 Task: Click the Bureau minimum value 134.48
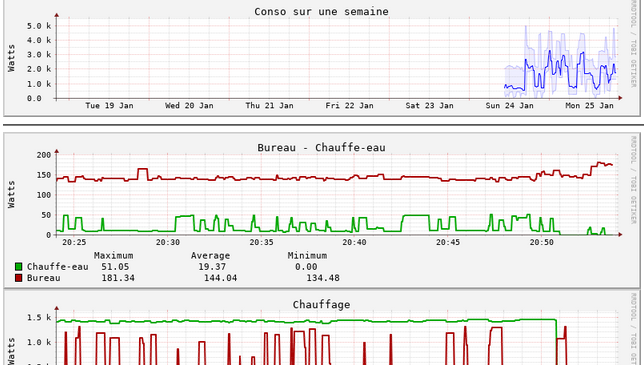coord(323,278)
